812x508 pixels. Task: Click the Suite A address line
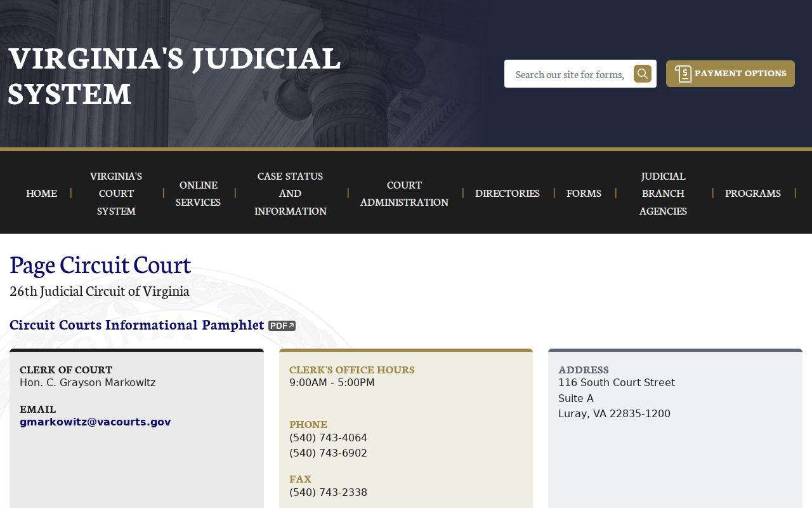[x=576, y=398]
